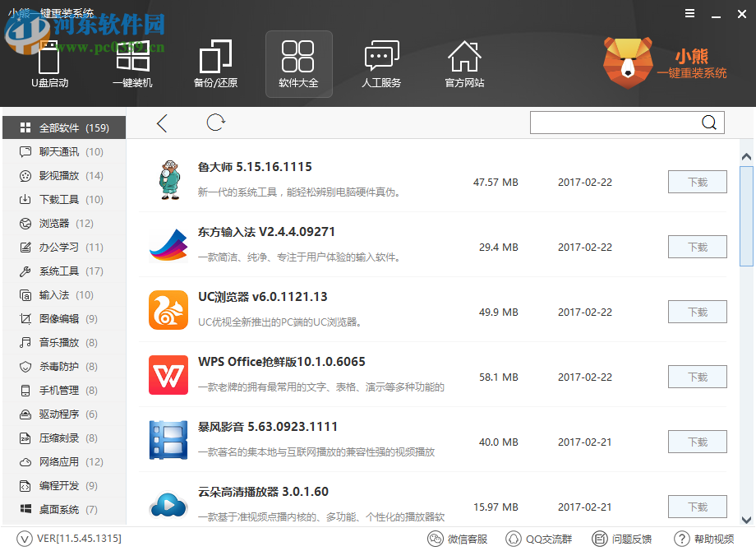Switch to the 软件大全 tab

[298, 64]
